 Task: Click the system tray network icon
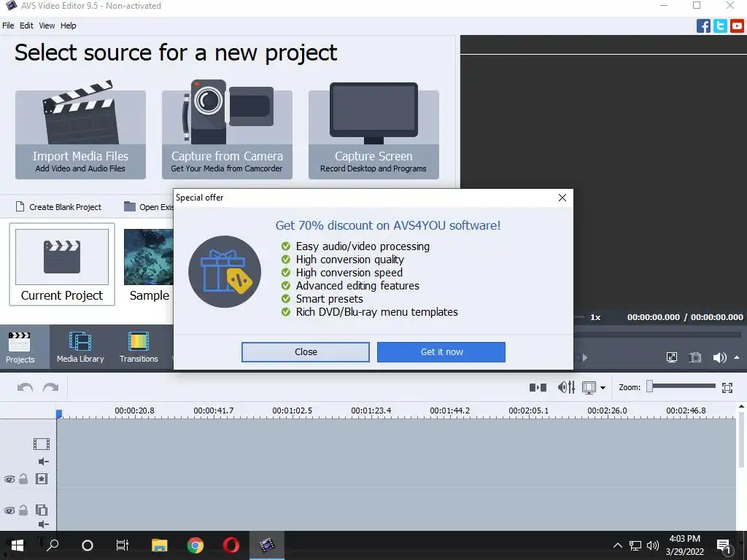coord(635,545)
